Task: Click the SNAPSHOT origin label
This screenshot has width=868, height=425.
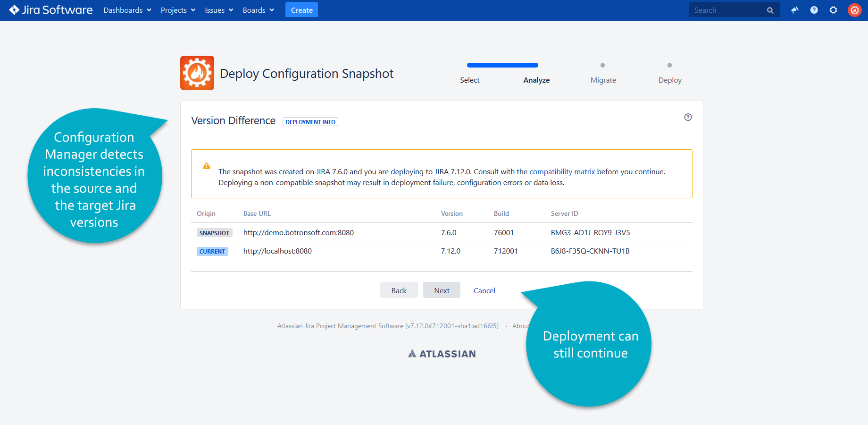Action: tap(215, 233)
